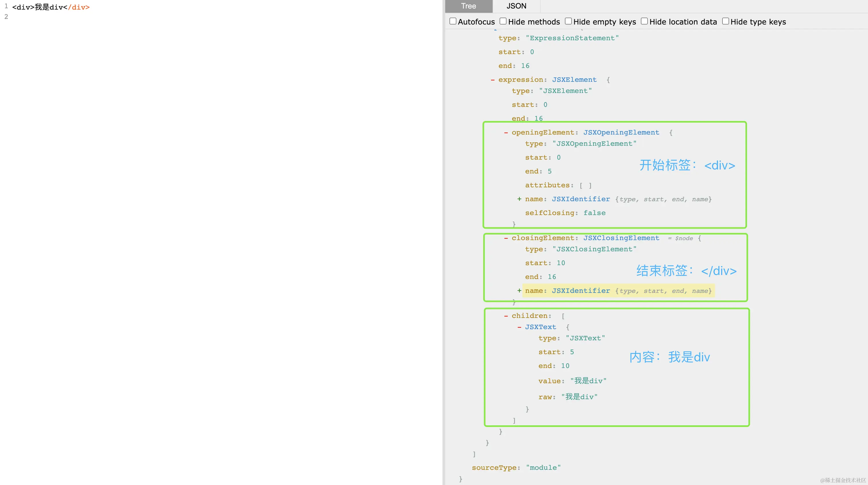Collapse the JSXText node
The width and height of the screenshot is (868, 485).
click(519, 327)
